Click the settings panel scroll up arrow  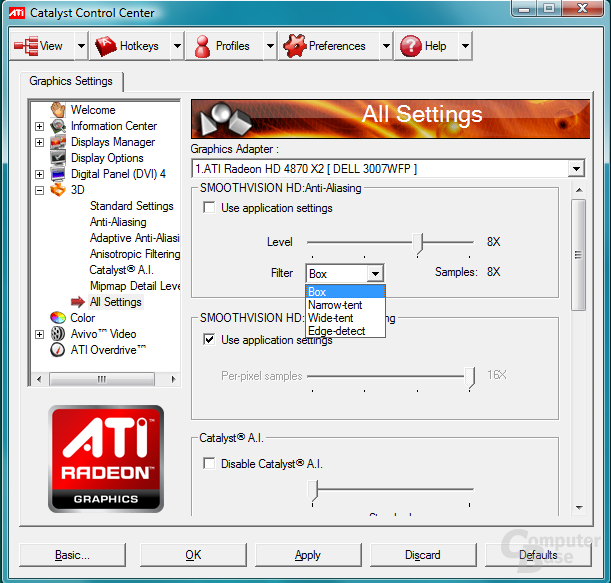pyautogui.click(x=579, y=190)
